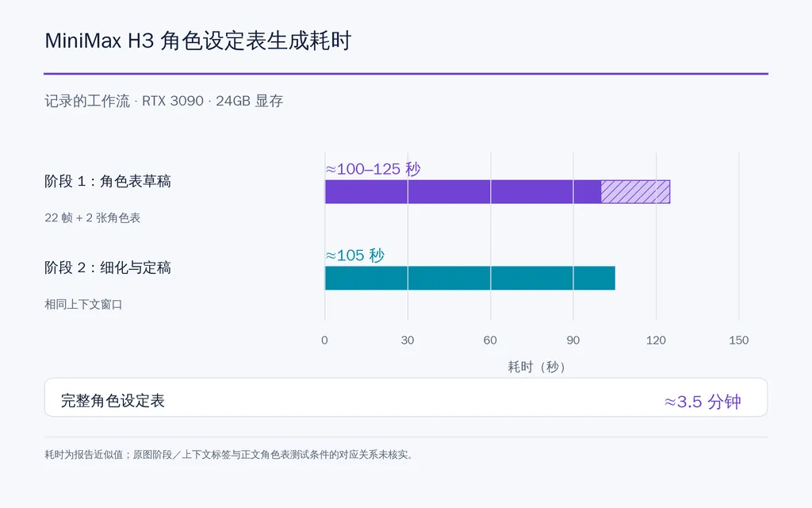Click the solid purple stage 1 bar
The image size is (812, 508).
(463, 192)
